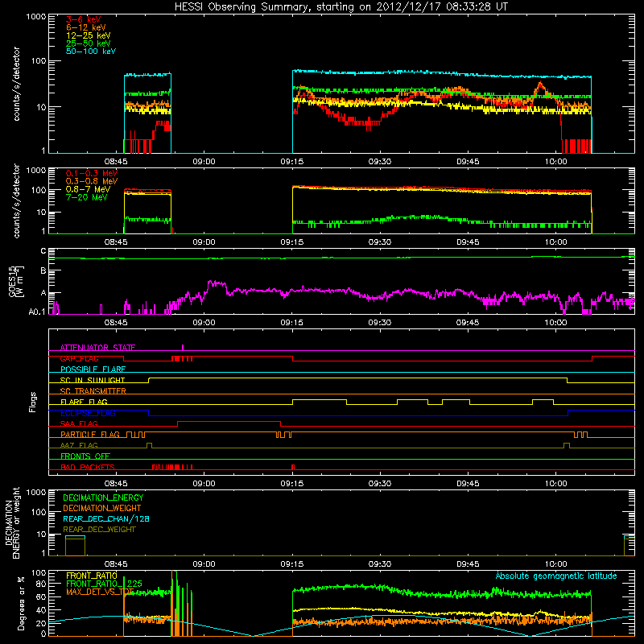Screen dimensions: 644x644
Task: Select the GAP_FLAG label
Action: 79,358
